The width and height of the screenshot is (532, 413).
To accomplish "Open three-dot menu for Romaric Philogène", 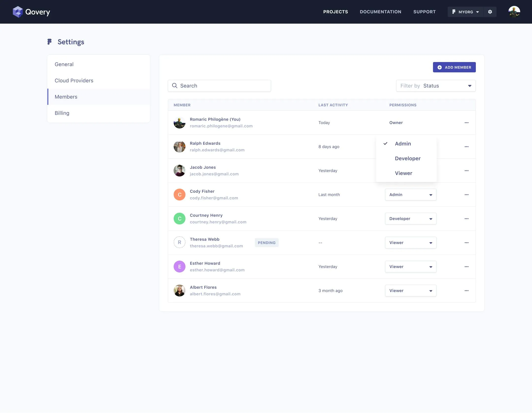I will pyautogui.click(x=466, y=123).
